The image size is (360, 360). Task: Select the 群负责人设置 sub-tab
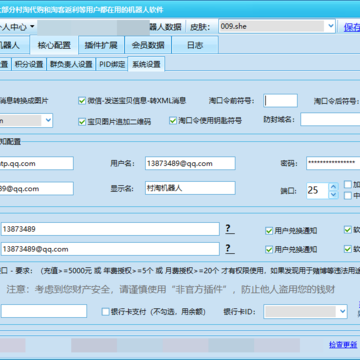tap(71, 64)
